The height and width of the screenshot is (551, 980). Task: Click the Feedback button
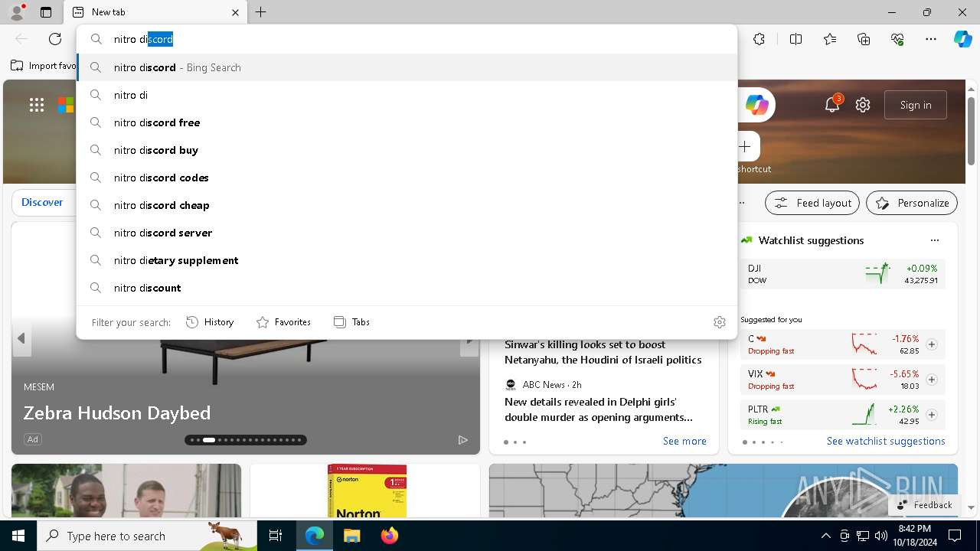coord(925,505)
